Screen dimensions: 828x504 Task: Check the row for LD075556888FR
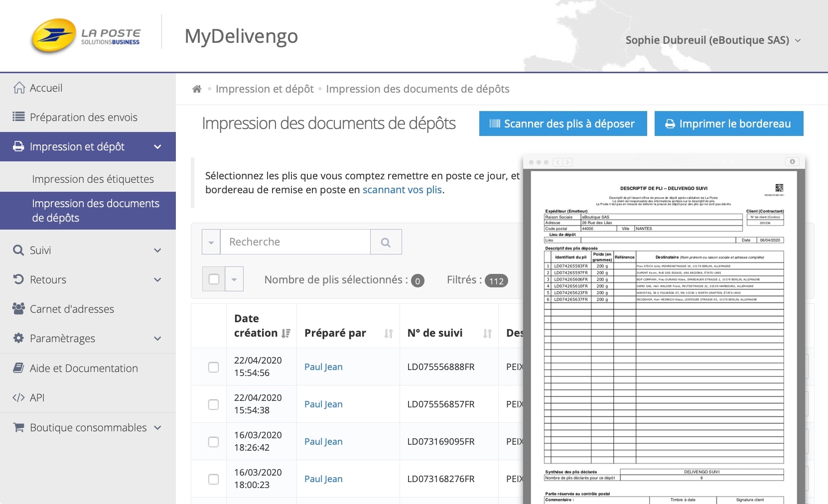213,367
